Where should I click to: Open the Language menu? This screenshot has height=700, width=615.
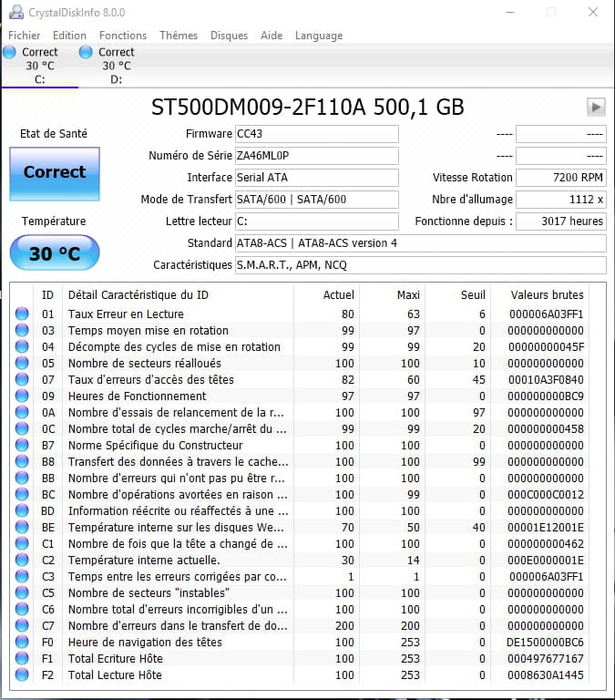coord(319,36)
